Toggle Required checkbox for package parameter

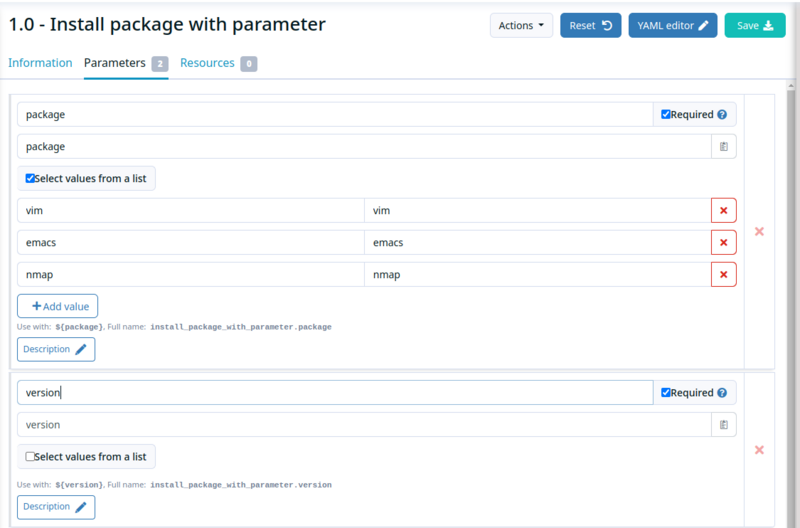[666, 114]
